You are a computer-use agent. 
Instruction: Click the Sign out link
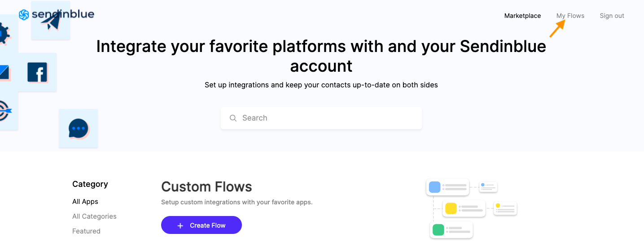pyautogui.click(x=612, y=16)
